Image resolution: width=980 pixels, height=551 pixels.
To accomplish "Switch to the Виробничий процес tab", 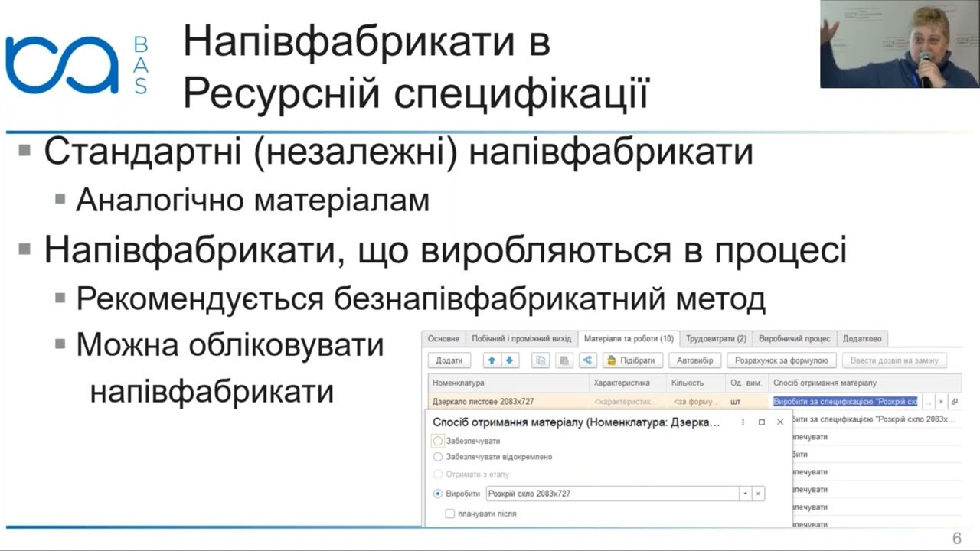I will [x=795, y=338].
